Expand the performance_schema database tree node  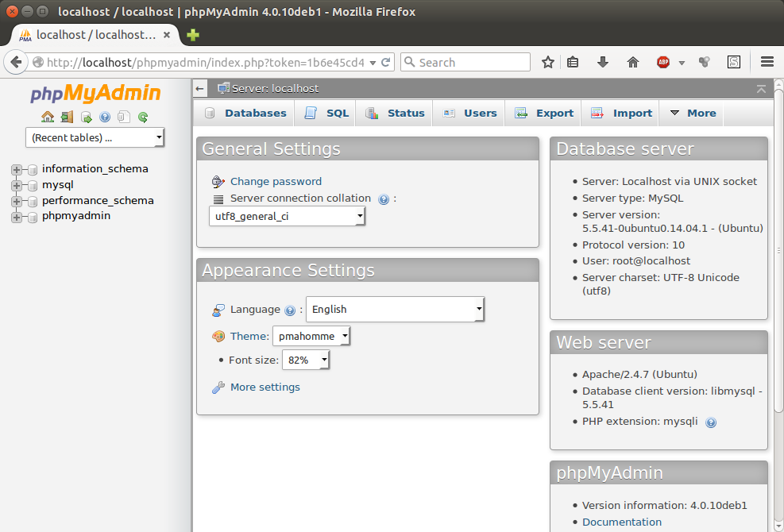tap(17, 202)
